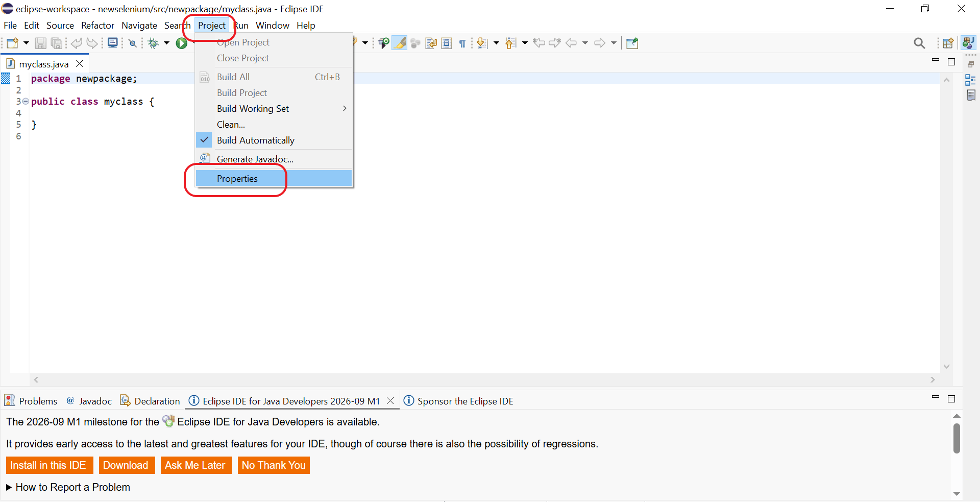Open the New wizard dropdown arrow
The width and height of the screenshot is (980, 502).
coord(26,43)
